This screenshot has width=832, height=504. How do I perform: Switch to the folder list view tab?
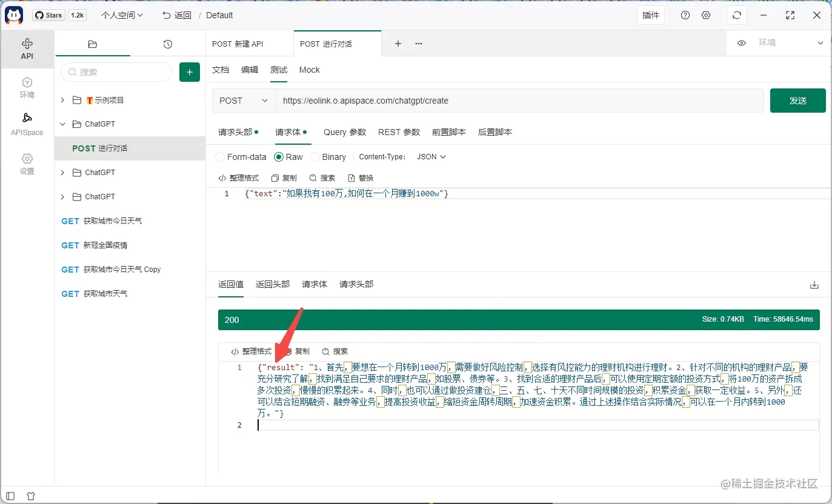click(x=92, y=44)
